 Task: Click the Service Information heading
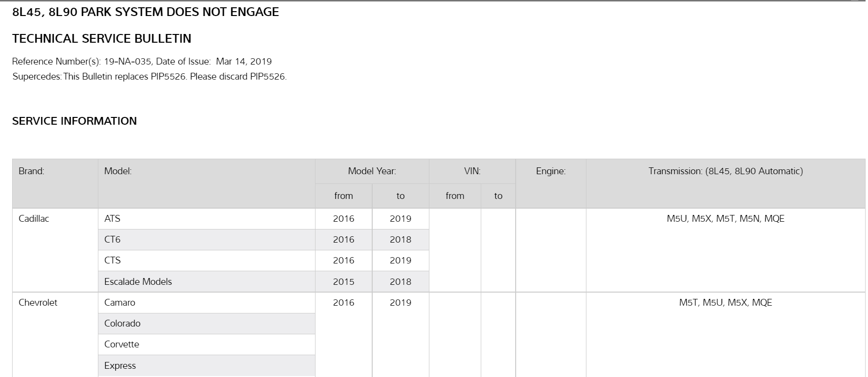pos(75,121)
